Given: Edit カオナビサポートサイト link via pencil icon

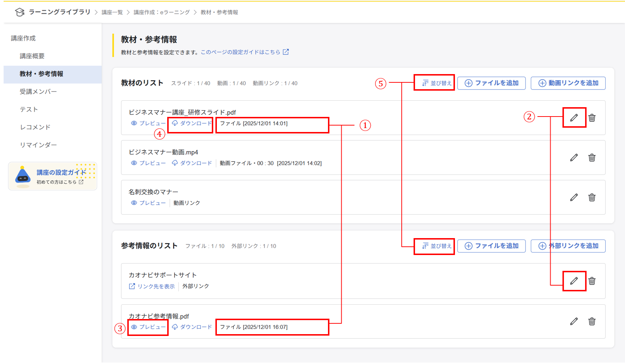Looking at the screenshot, I should (x=574, y=281).
